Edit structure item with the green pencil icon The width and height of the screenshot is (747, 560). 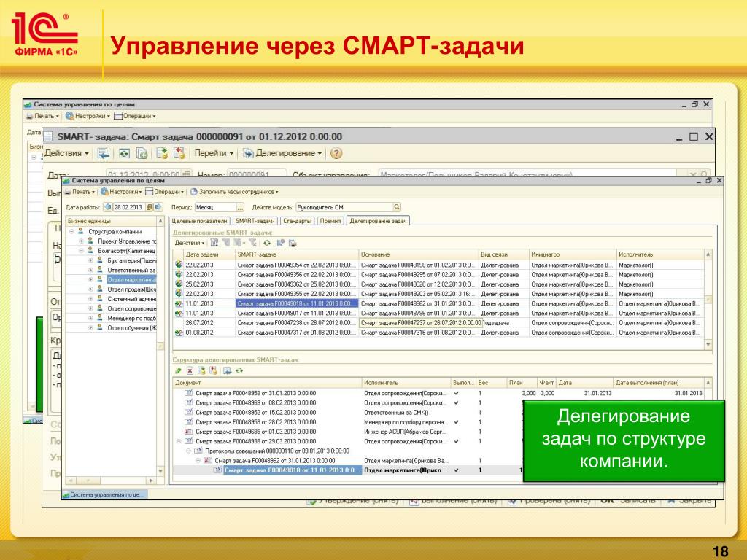pos(178,370)
